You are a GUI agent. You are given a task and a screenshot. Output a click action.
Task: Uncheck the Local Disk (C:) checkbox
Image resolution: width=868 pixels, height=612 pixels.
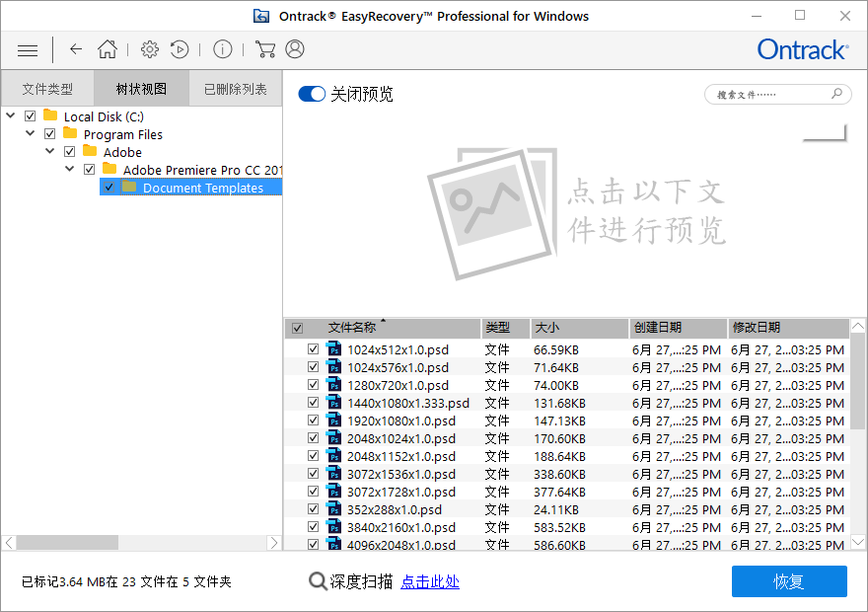(31, 115)
